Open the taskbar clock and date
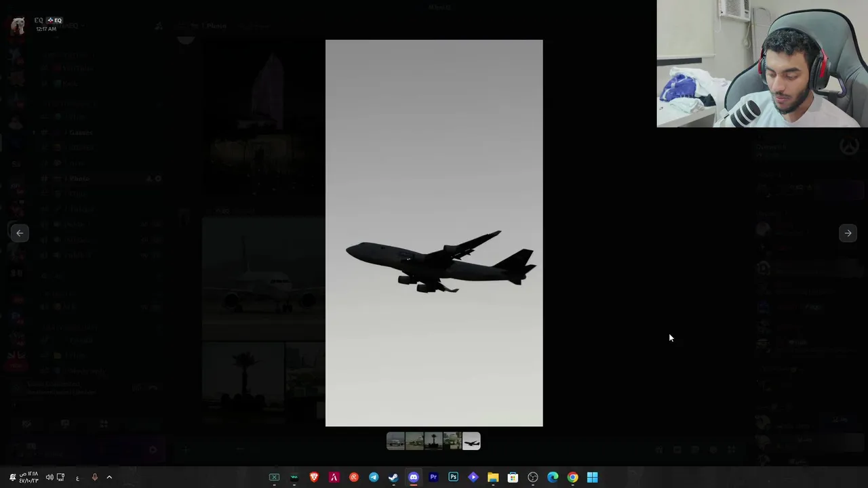This screenshot has width=868, height=488. [29, 478]
